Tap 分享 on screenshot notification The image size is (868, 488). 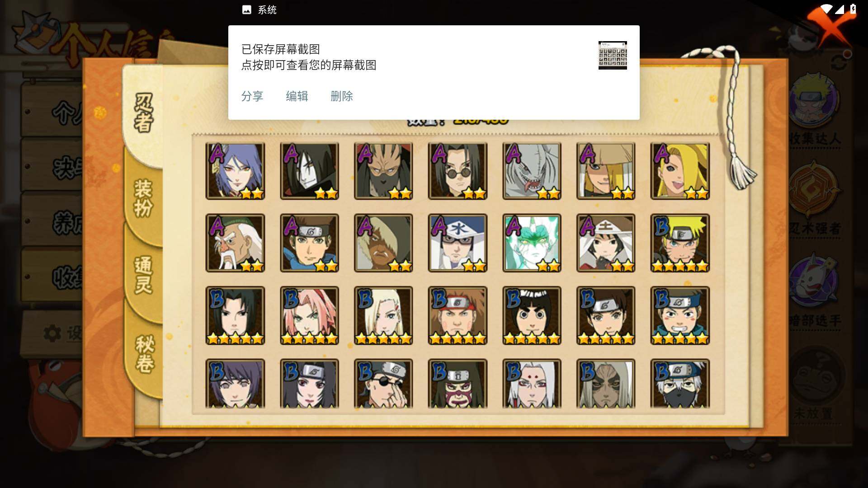pos(252,96)
